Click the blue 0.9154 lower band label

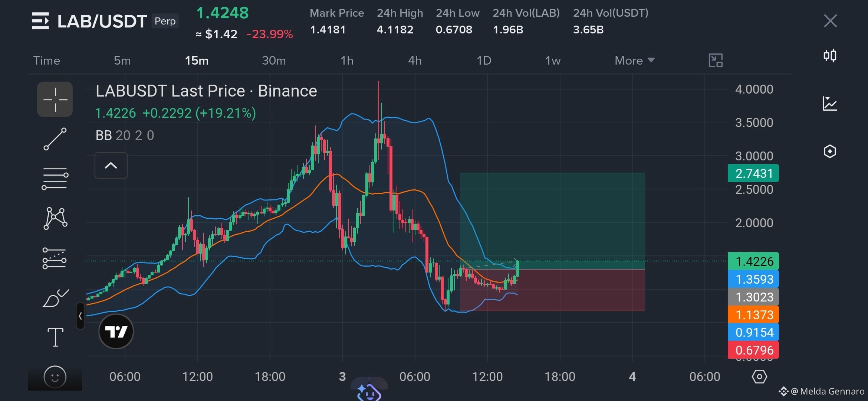(753, 332)
